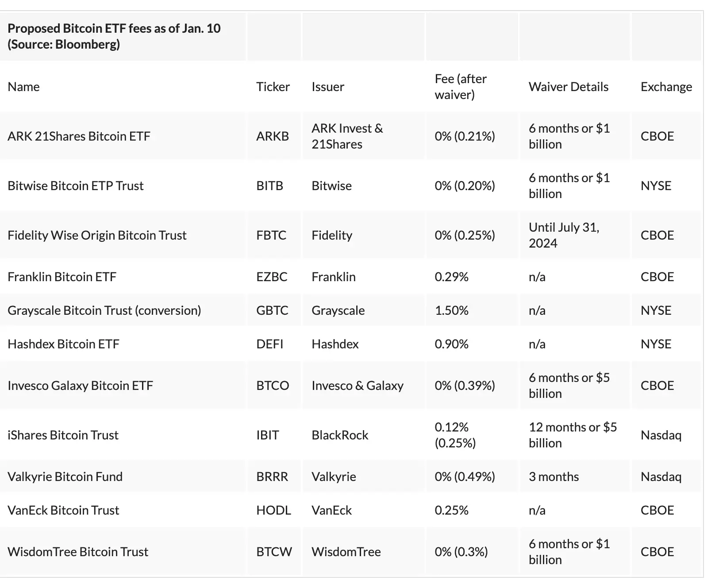Click the Grayscale 1.50% fee cell
Viewport: 715px width, 588px height.
pyautogui.click(x=451, y=310)
